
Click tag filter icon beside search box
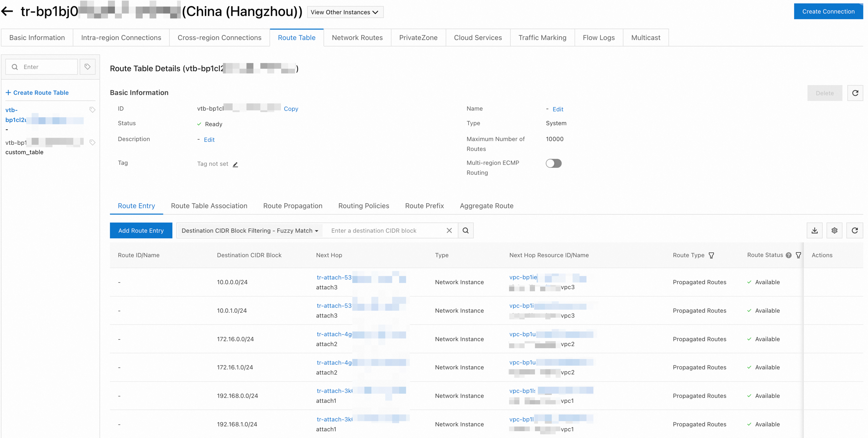click(88, 67)
